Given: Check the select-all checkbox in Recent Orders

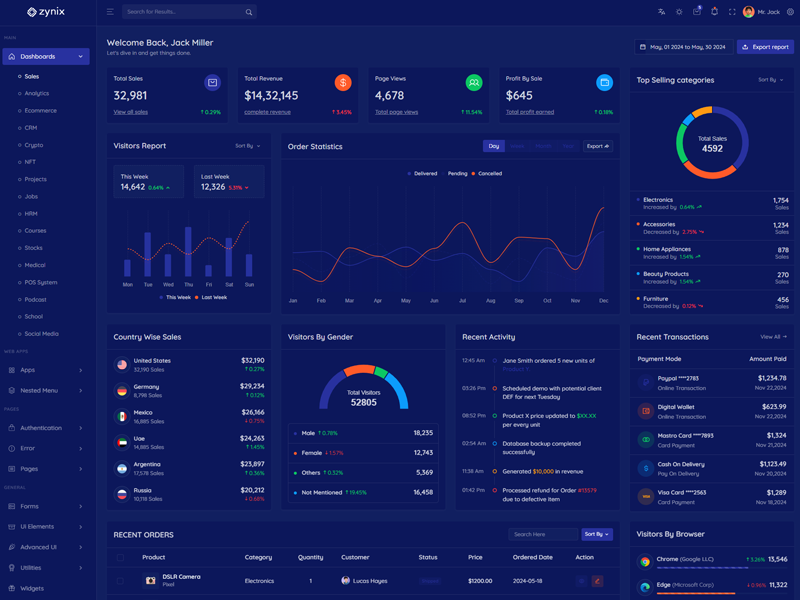Looking at the screenshot, I should (120, 557).
